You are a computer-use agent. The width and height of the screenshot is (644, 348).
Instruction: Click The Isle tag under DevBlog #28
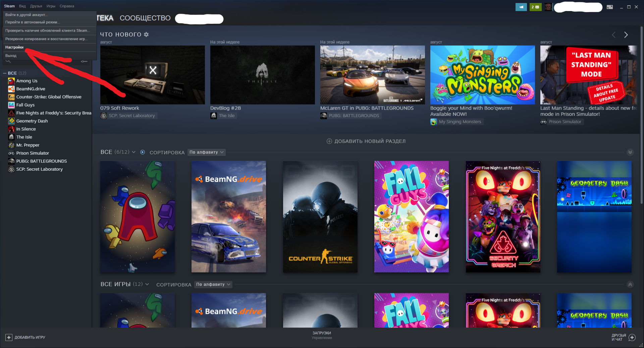(223, 116)
